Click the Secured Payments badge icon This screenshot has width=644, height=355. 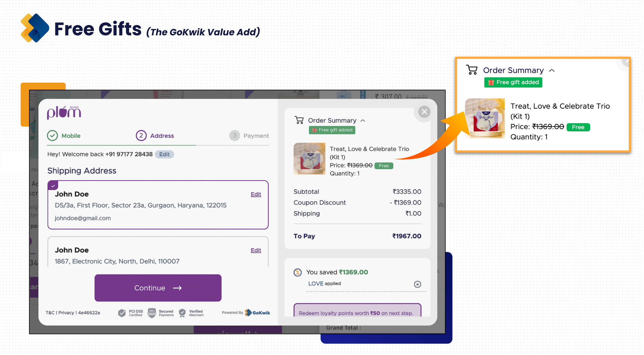(x=152, y=313)
